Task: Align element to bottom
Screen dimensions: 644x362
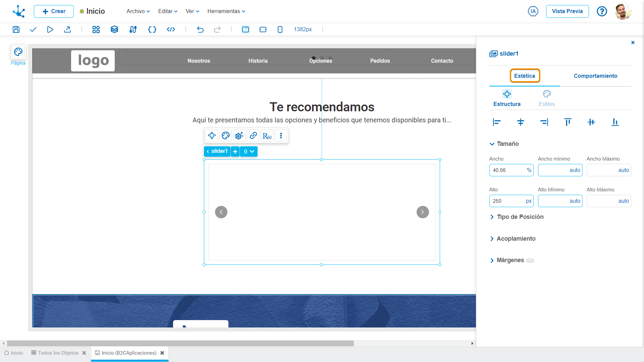Action: pyautogui.click(x=615, y=122)
